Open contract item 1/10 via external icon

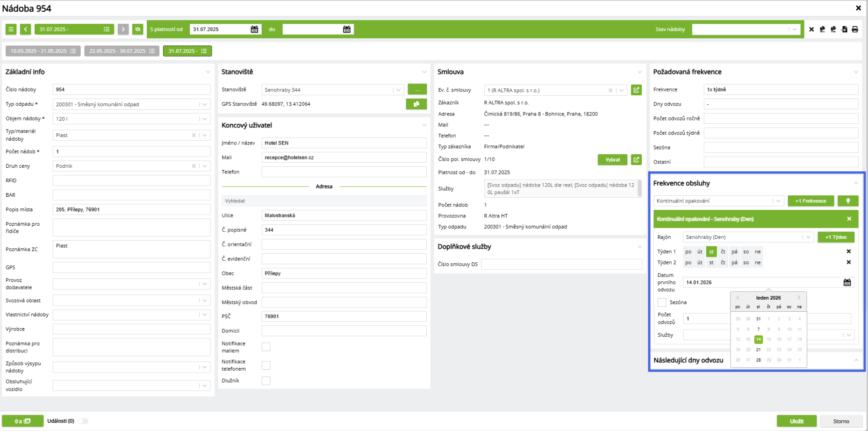coord(636,160)
